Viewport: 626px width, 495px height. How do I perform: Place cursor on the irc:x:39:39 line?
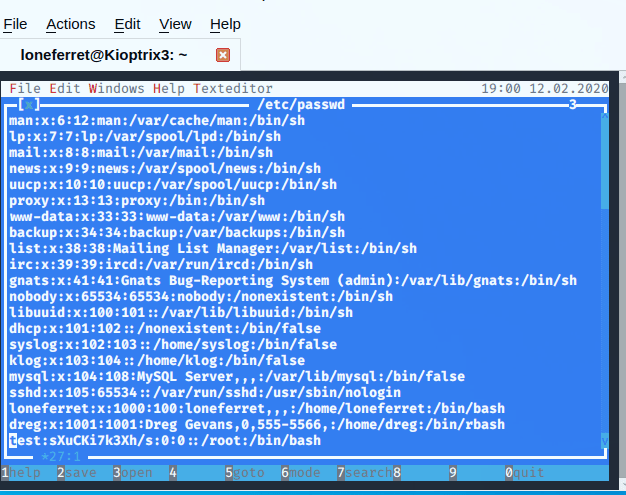tap(161, 264)
